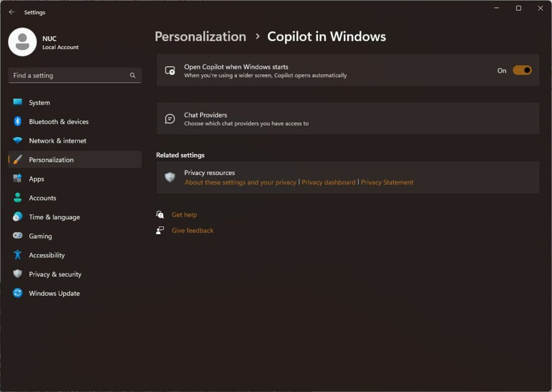Click the Get help link
This screenshot has height=392, width=552.
click(x=184, y=215)
